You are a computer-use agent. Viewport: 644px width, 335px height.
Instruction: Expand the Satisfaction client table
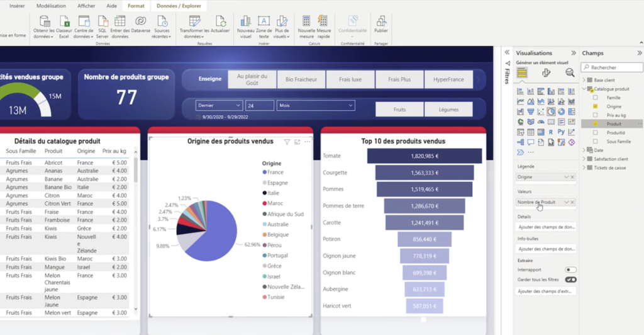click(584, 159)
